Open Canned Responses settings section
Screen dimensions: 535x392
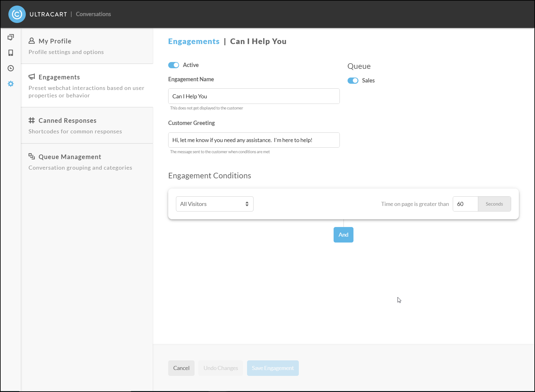87,125
